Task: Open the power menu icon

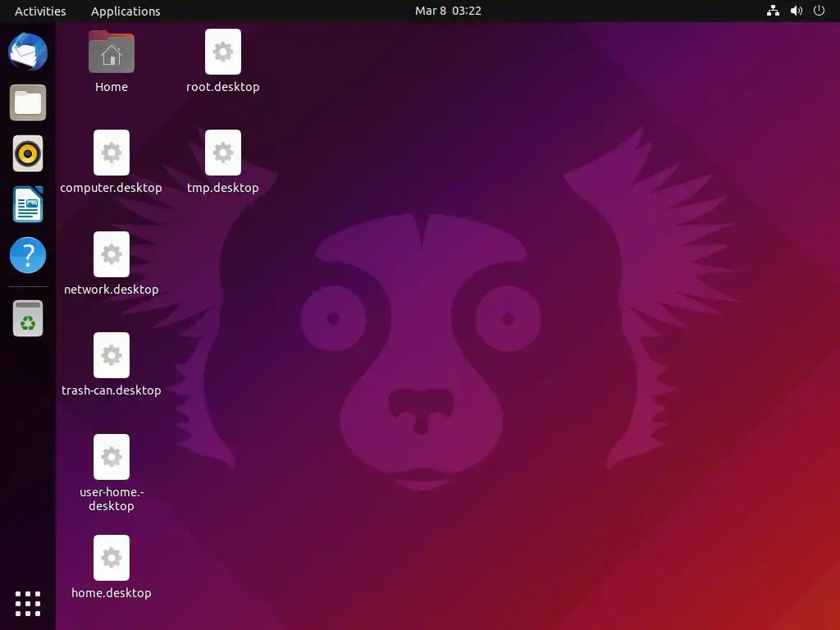Action: tap(819, 11)
